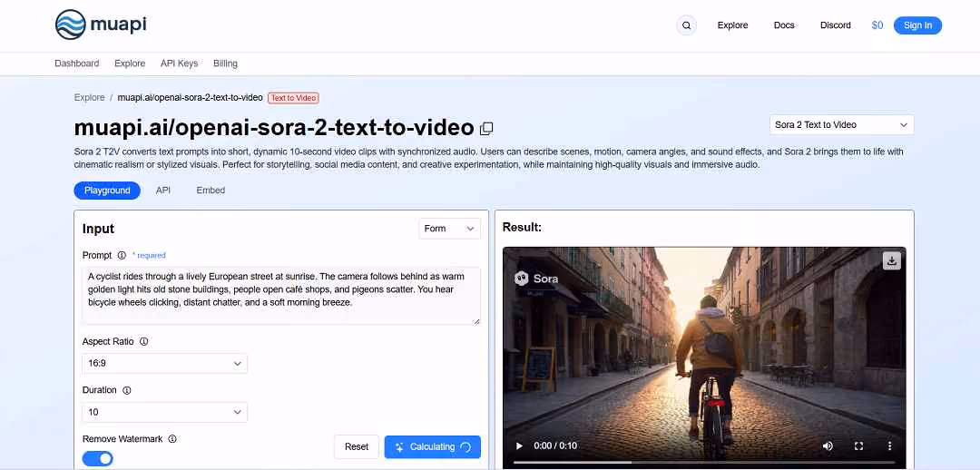Screen dimensions: 980x470
Task: Click the Prompt text area resize handle
Action: (x=476, y=320)
